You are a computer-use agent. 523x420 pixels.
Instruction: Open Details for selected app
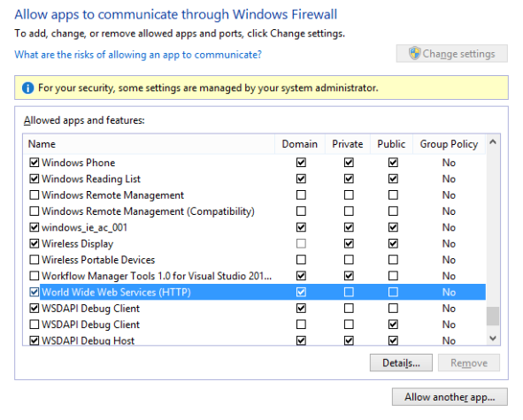click(401, 363)
